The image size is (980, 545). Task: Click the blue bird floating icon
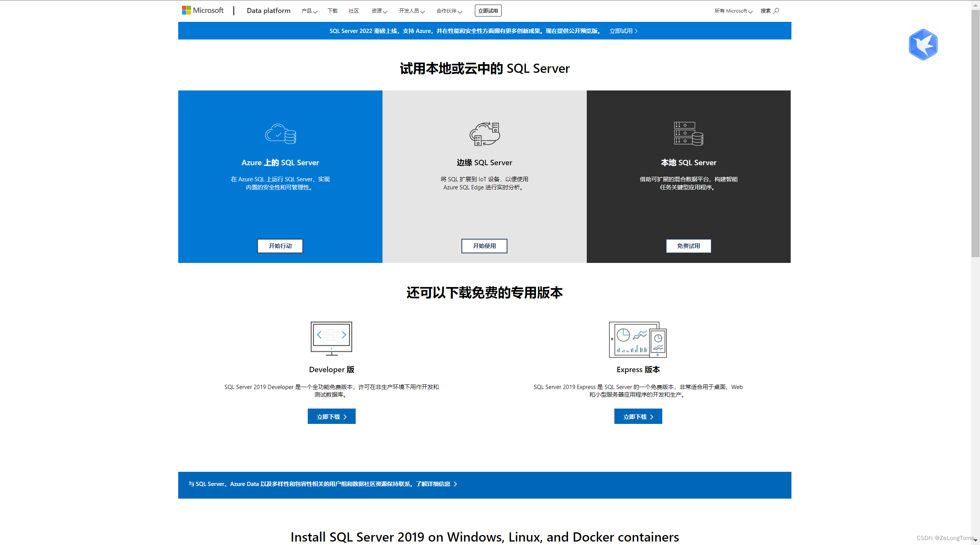923,44
